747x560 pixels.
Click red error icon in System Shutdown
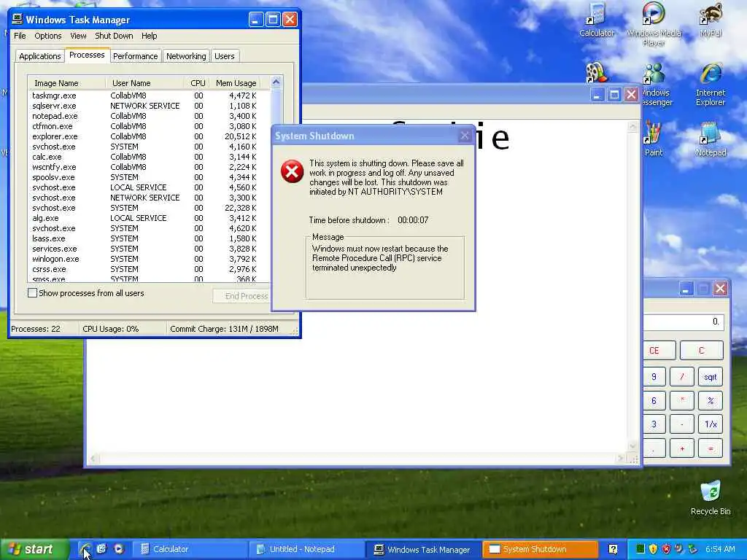point(292,171)
